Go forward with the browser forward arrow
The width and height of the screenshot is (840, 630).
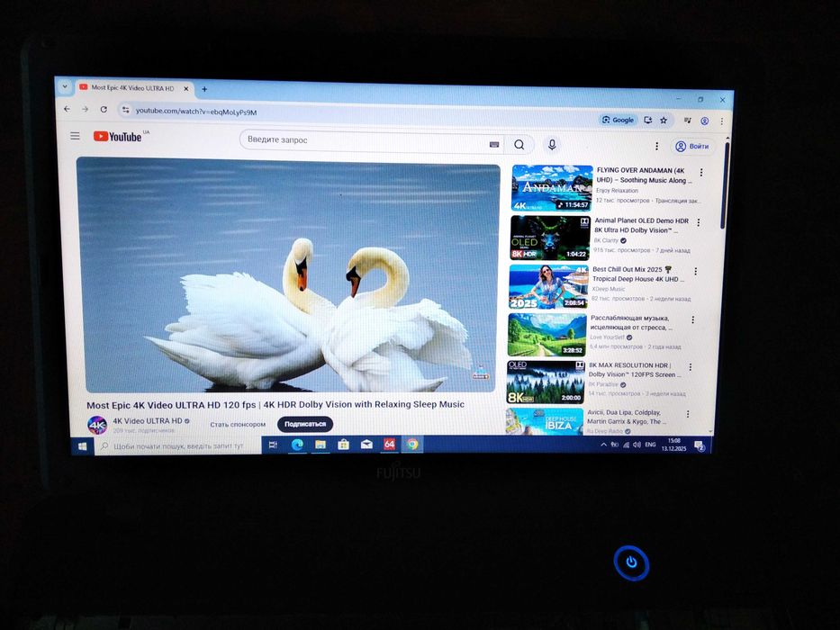tap(86, 109)
